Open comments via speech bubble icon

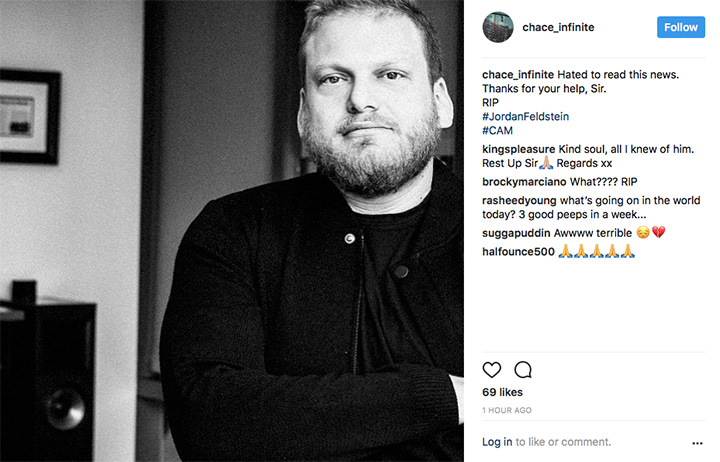tap(523, 370)
